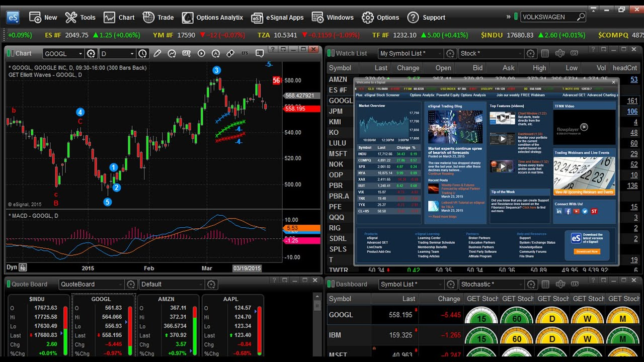Open the Stochastic dropdown in Dashboard
The width and height of the screenshot is (644, 362).
[x=492, y=284]
